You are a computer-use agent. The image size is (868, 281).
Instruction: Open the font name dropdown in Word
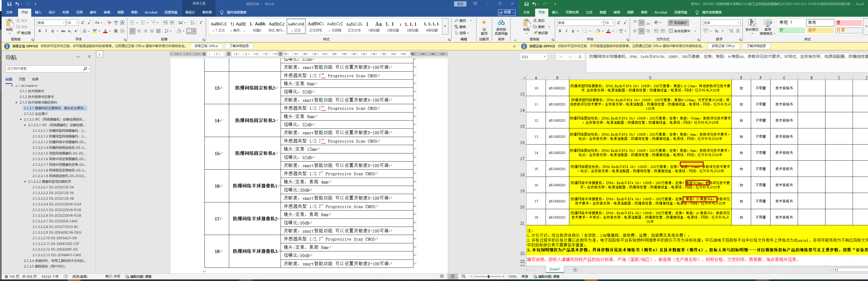[x=64, y=23]
